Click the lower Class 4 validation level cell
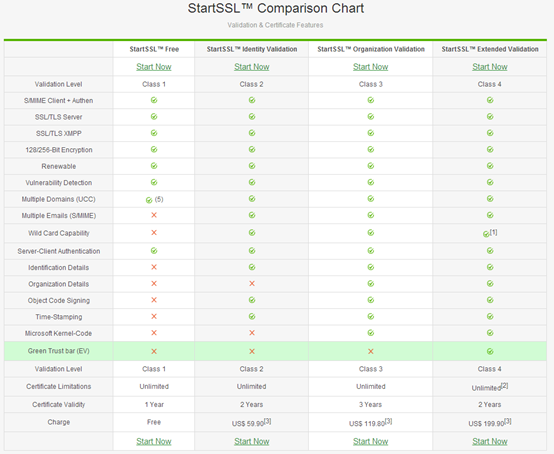This screenshot has width=554, height=454. tap(490, 369)
